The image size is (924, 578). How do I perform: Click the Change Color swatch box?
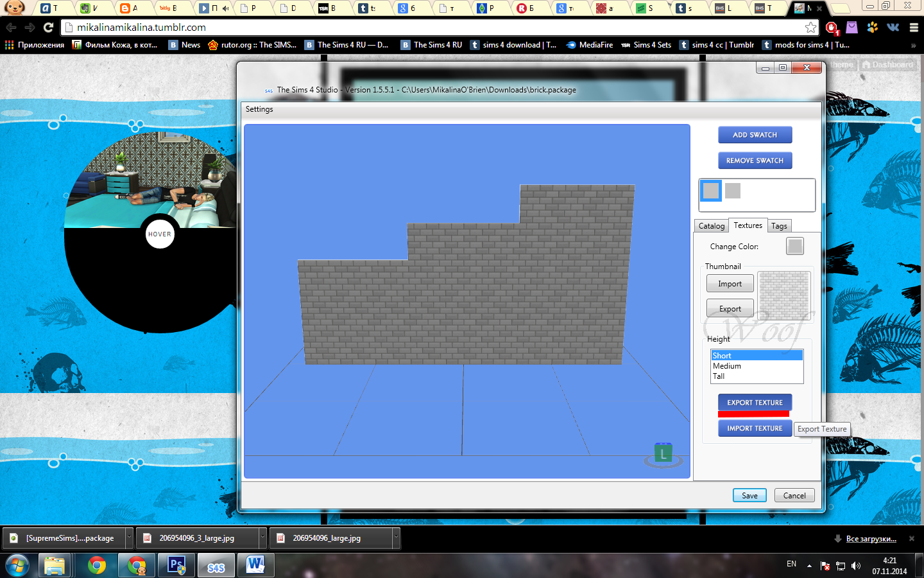(794, 246)
